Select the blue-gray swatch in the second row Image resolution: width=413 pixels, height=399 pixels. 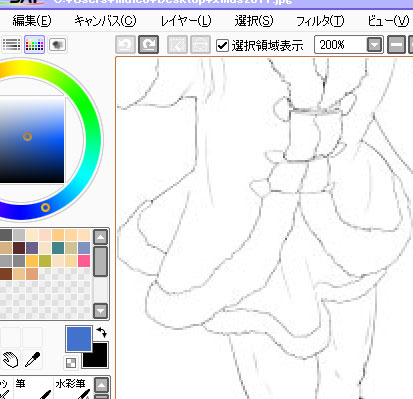pos(84,248)
